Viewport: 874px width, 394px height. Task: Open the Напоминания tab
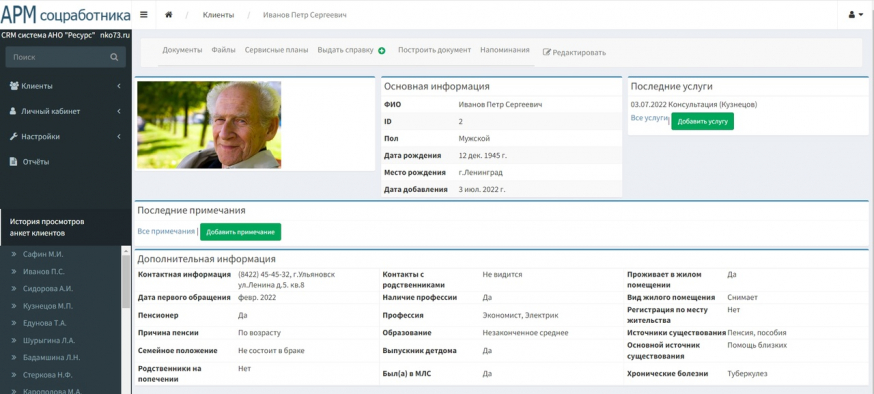[x=504, y=50]
